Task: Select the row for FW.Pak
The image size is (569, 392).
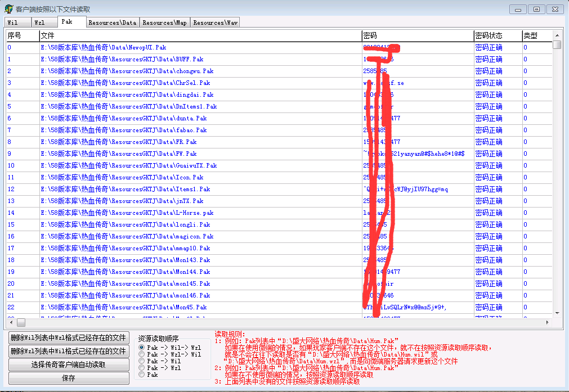Action: pyautogui.click(x=279, y=154)
